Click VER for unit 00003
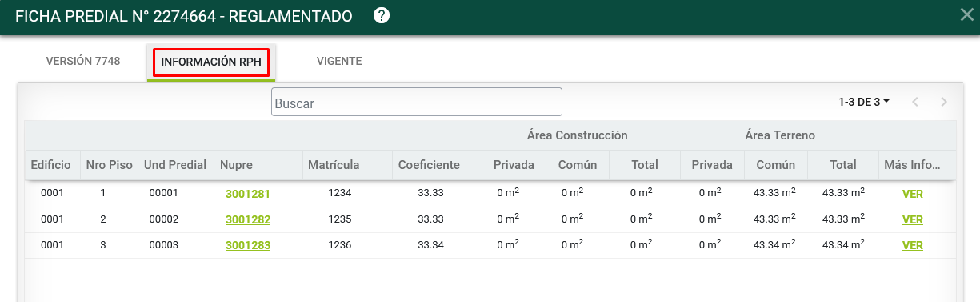 tap(913, 245)
